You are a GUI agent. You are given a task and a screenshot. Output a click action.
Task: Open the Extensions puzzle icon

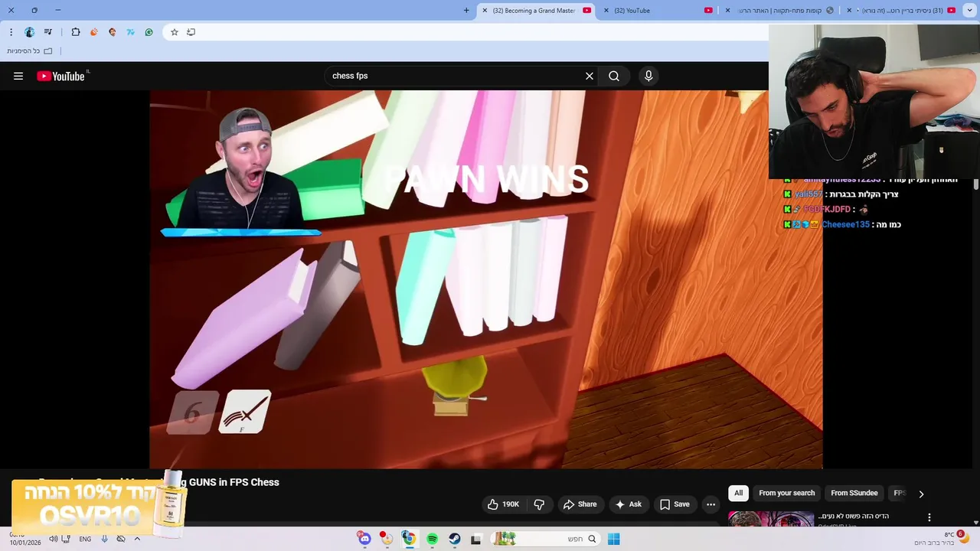click(75, 32)
